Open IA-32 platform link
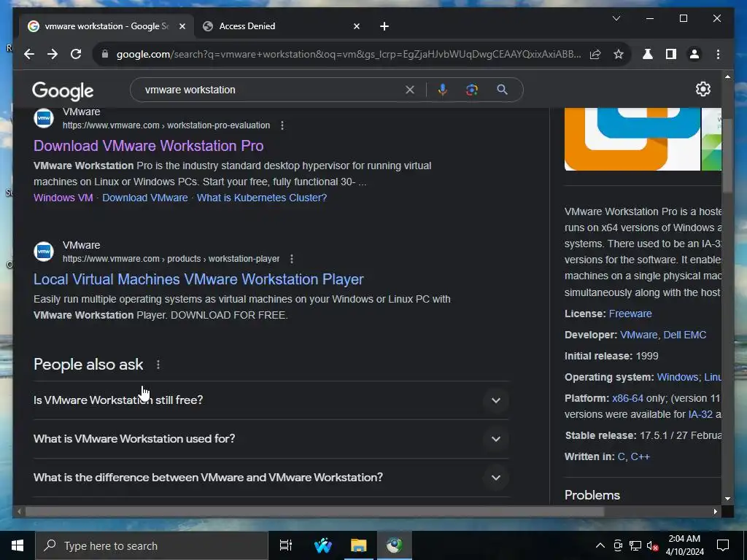Screen dimensions: 747x560 coord(700,414)
